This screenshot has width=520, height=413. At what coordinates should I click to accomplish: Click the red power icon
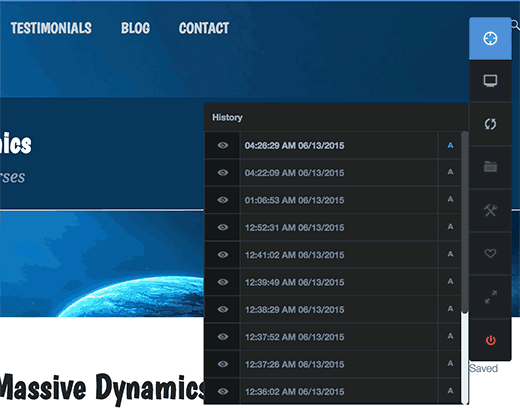490,340
